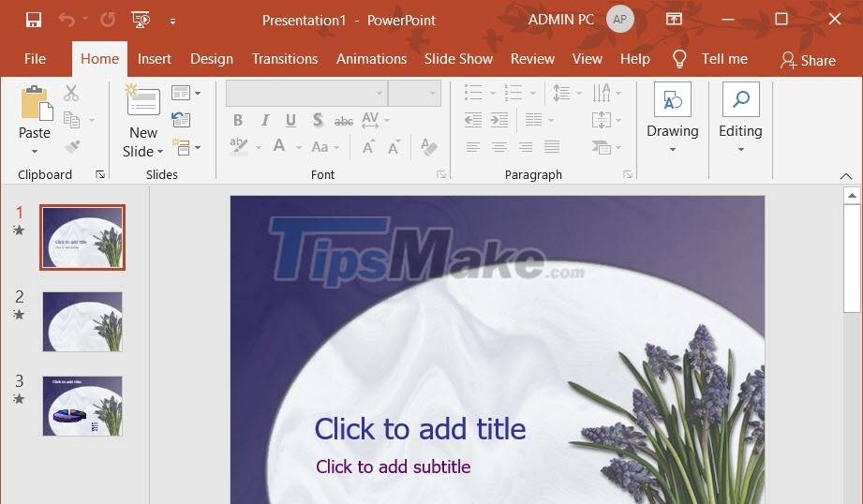The height and width of the screenshot is (504, 863).
Task: Undo the last action
Action: point(67,21)
